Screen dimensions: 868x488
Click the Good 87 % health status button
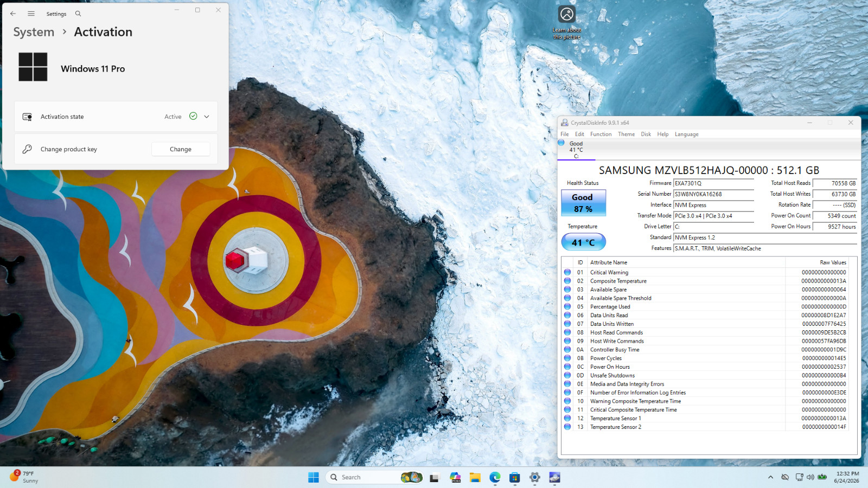[583, 203]
